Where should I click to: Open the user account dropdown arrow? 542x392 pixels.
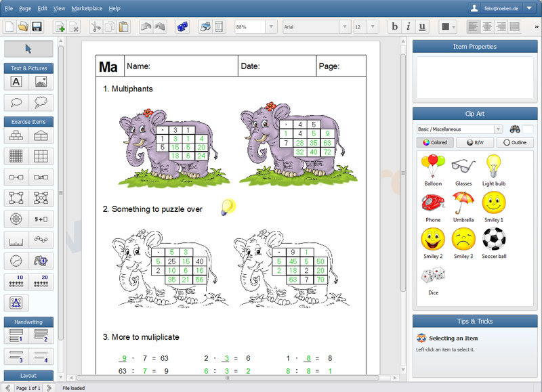pos(529,8)
